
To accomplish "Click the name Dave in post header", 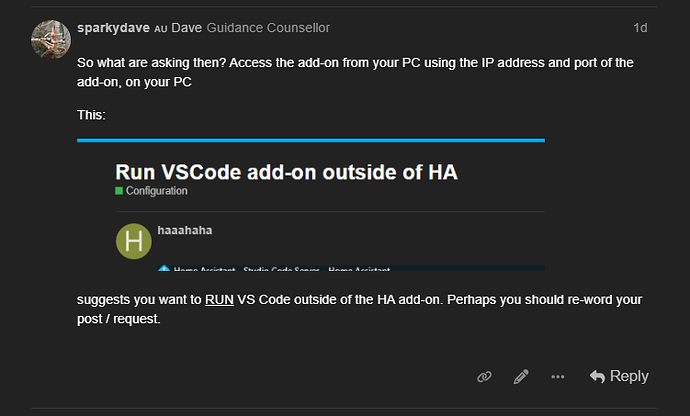I will point(187,28).
